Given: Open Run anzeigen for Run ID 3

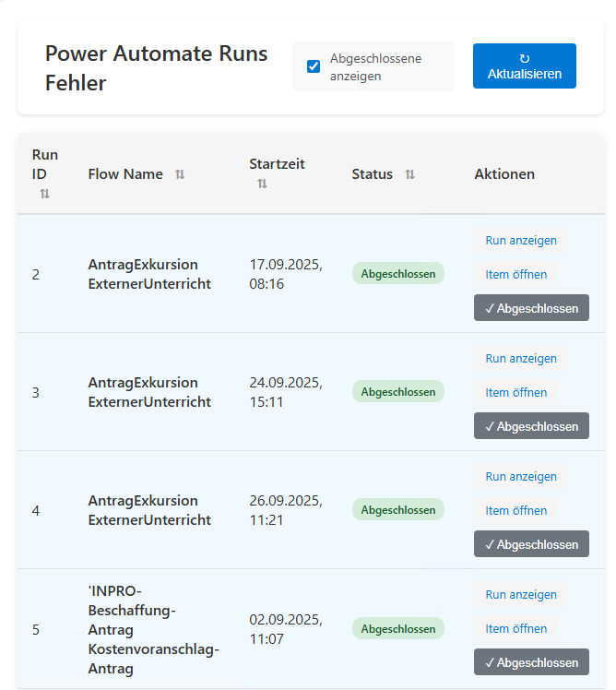Looking at the screenshot, I should tap(521, 358).
